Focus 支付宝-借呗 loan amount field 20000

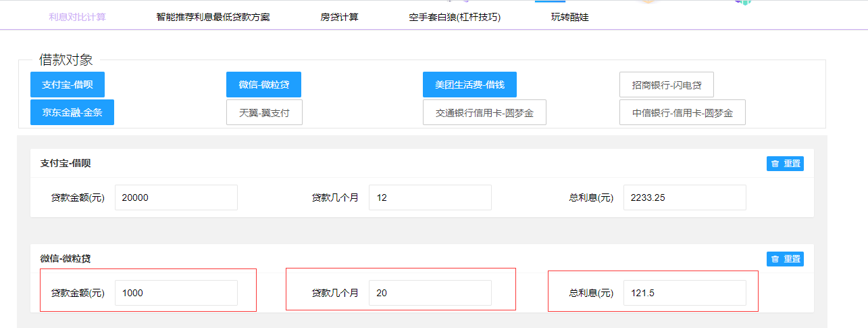(x=176, y=197)
